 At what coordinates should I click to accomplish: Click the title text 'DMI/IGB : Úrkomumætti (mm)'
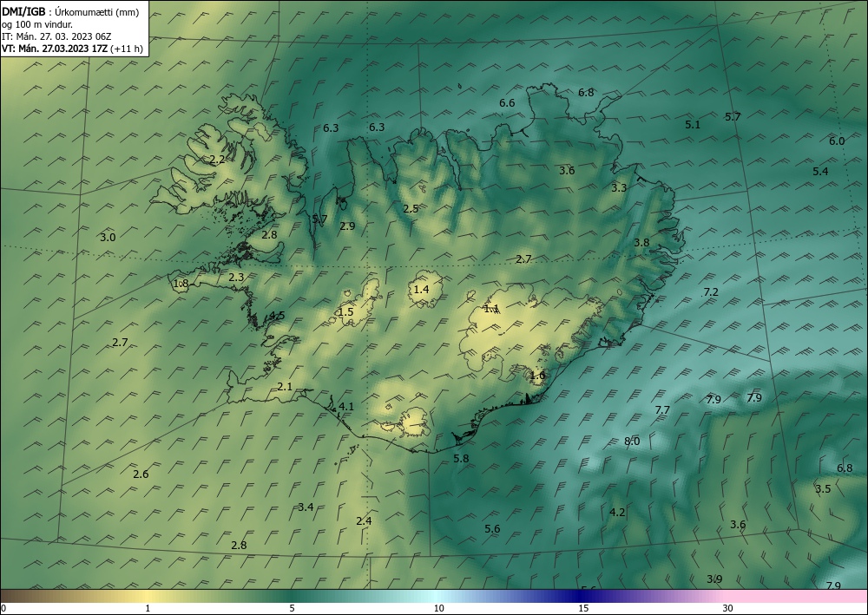pos(70,12)
